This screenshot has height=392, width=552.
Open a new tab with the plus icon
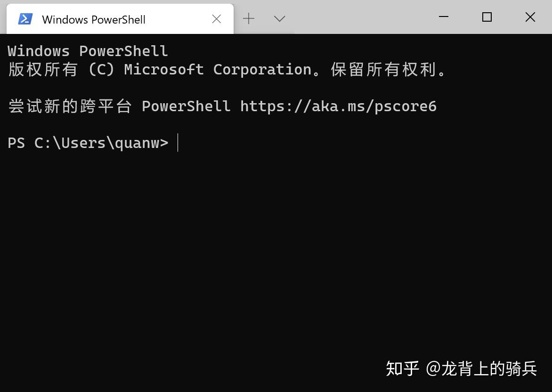248,18
